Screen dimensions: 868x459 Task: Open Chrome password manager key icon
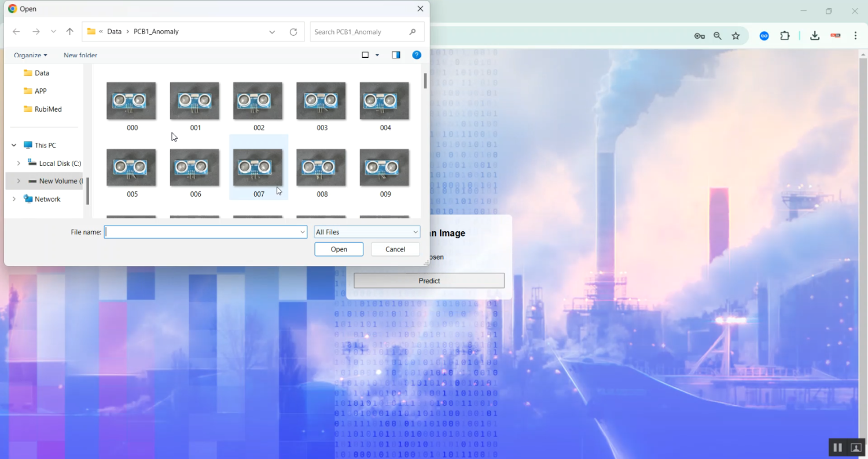coord(700,36)
